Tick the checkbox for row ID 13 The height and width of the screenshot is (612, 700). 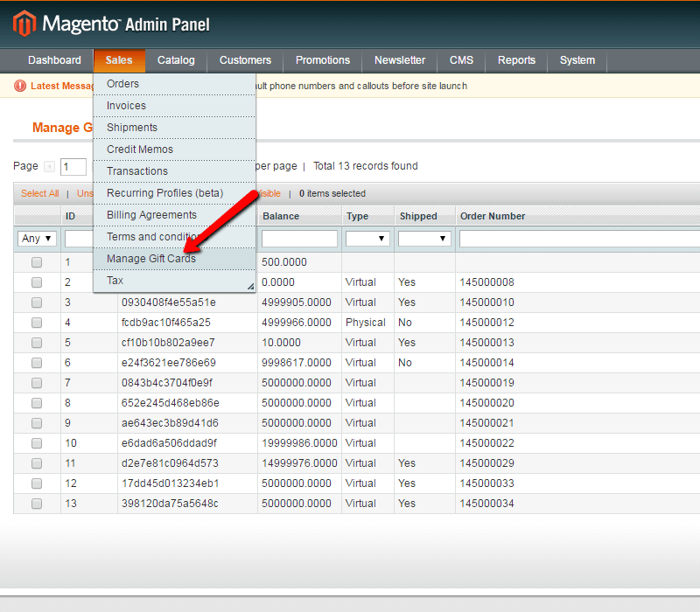(37, 504)
